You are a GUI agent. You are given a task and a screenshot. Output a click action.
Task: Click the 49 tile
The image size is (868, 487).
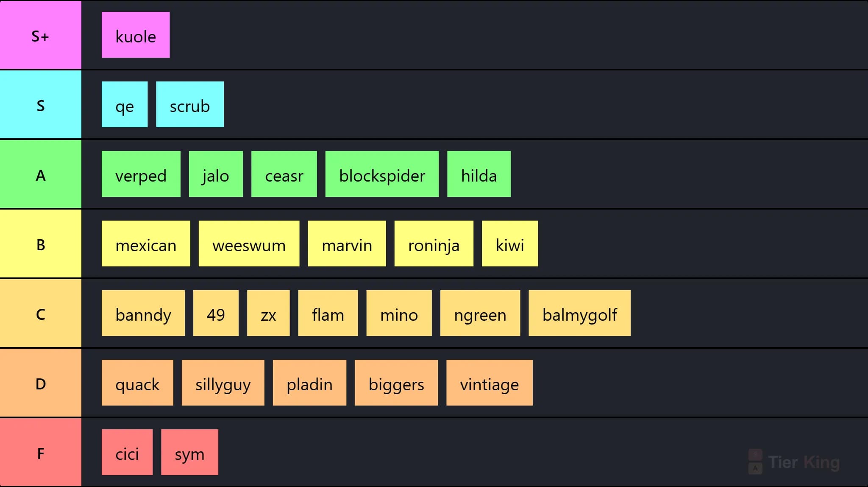pyautogui.click(x=216, y=313)
